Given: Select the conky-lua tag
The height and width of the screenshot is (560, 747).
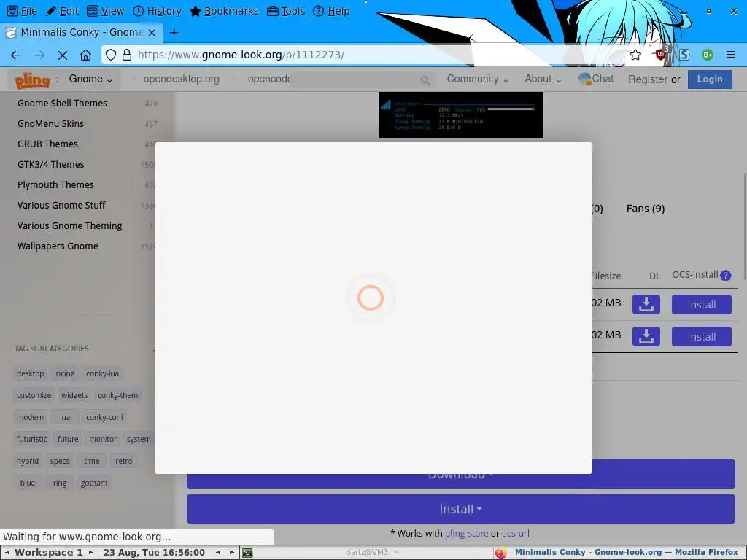Looking at the screenshot, I should pos(102,373).
